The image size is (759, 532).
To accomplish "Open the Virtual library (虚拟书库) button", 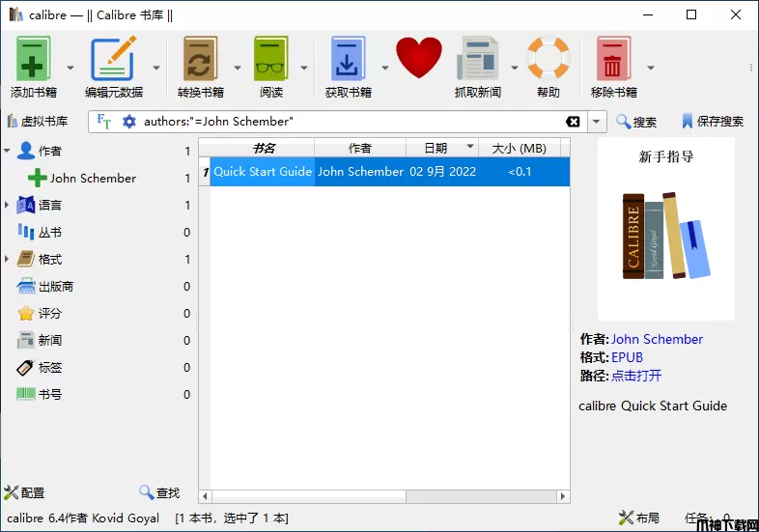I will 38,121.
